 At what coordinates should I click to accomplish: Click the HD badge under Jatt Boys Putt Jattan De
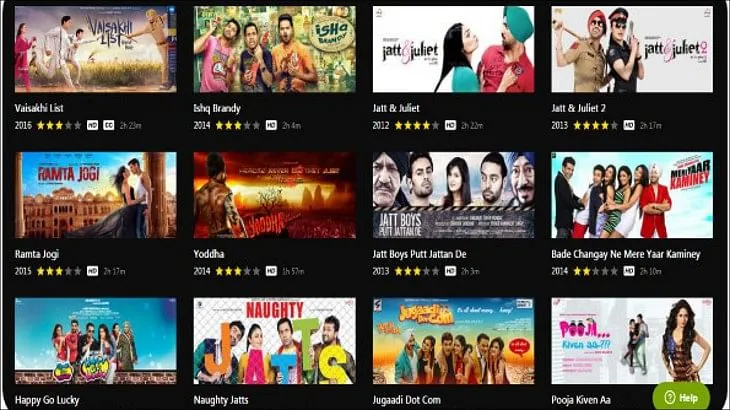point(450,271)
